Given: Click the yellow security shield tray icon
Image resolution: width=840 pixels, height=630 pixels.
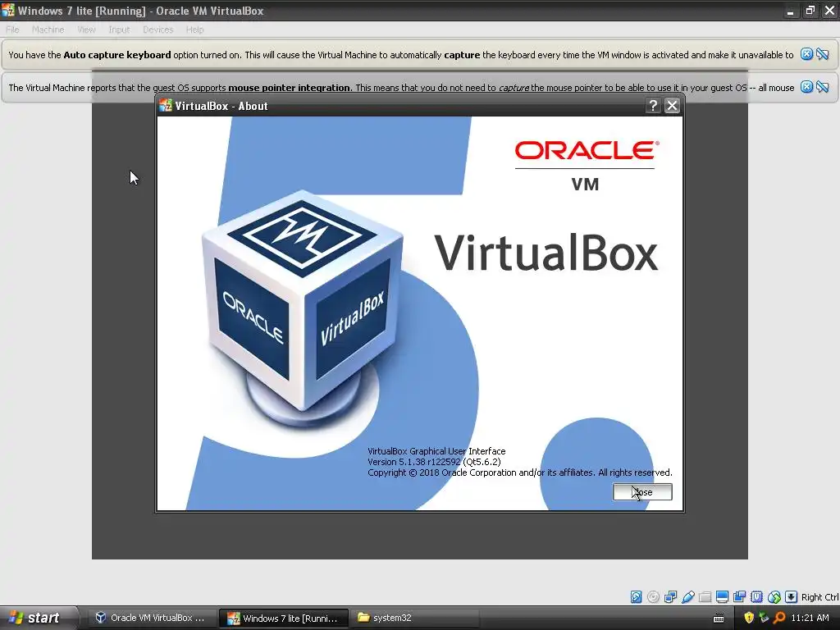Looking at the screenshot, I should coord(749,618).
